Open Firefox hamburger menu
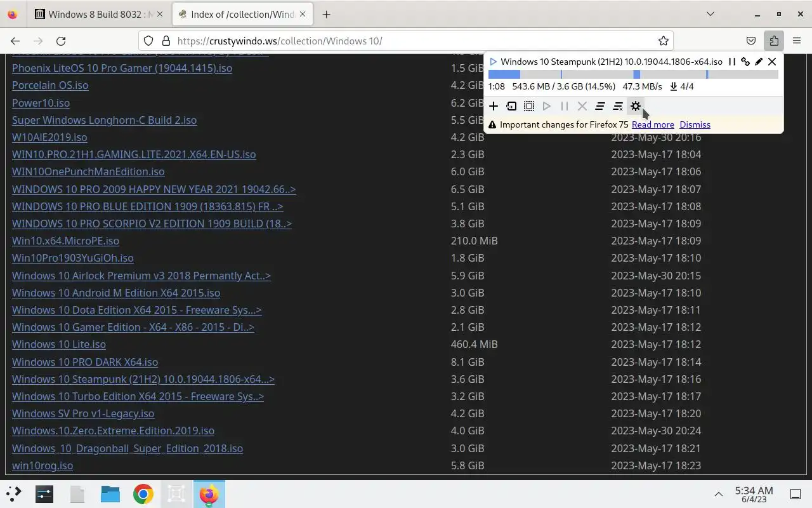The height and width of the screenshot is (508, 812). 797,41
